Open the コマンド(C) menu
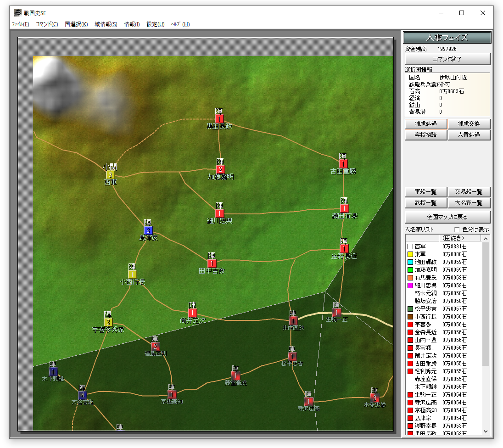The width and height of the screenshot is (503, 448). (x=47, y=24)
